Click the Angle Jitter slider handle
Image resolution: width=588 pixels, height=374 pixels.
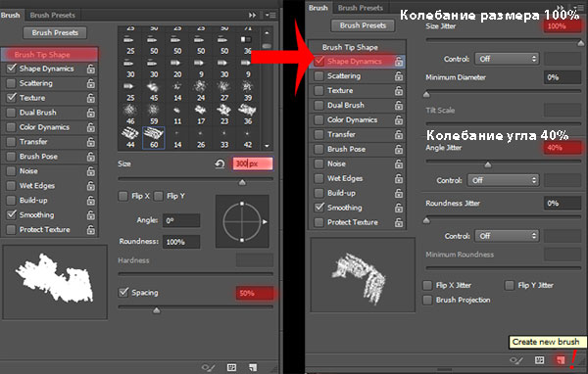pos(487,164)
